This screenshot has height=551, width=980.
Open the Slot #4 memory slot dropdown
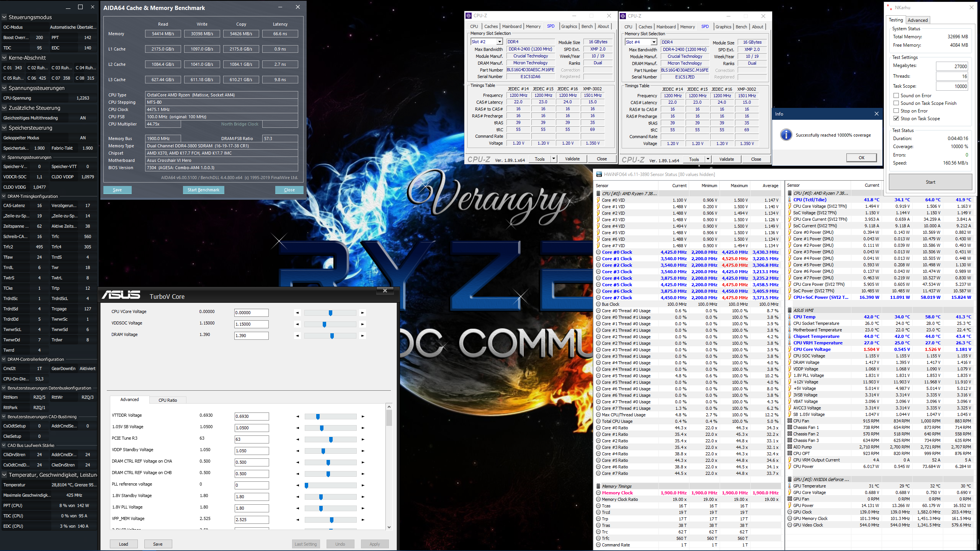click(654, 42)
